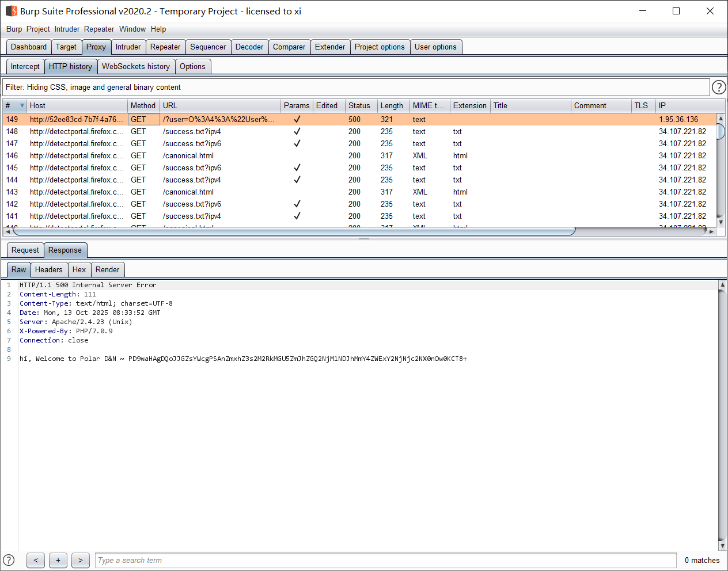The height and width of the screenshot is (571, 728).
Task: Open the Help menu
Action: (158, 29)
